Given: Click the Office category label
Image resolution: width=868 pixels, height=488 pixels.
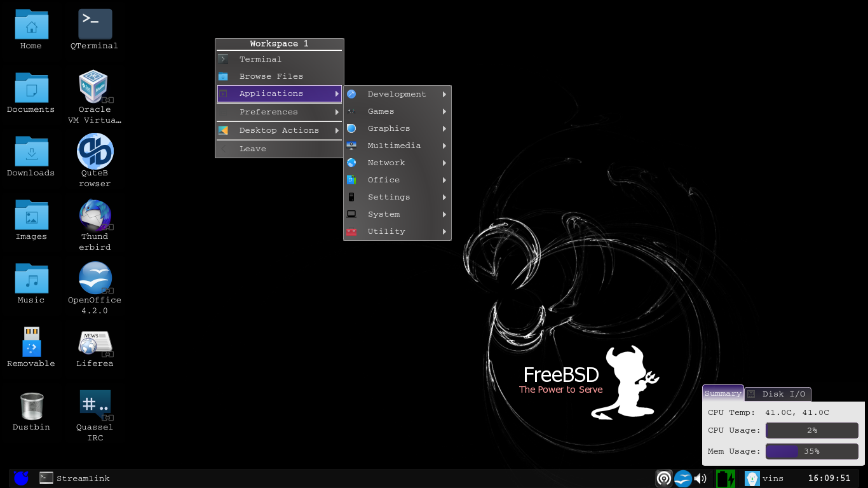Looking at the screenshot, I should [x=384, y=180].
